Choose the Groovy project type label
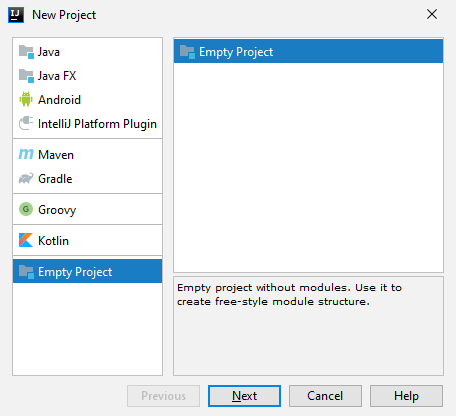The image size is (456, 416). [x=57, y=210]
